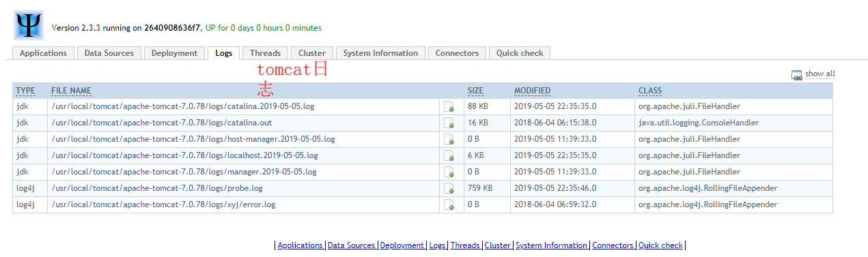Switch to the Deployment tab
The height and width of the screenshot is (257, 868).
coord(174,53)
